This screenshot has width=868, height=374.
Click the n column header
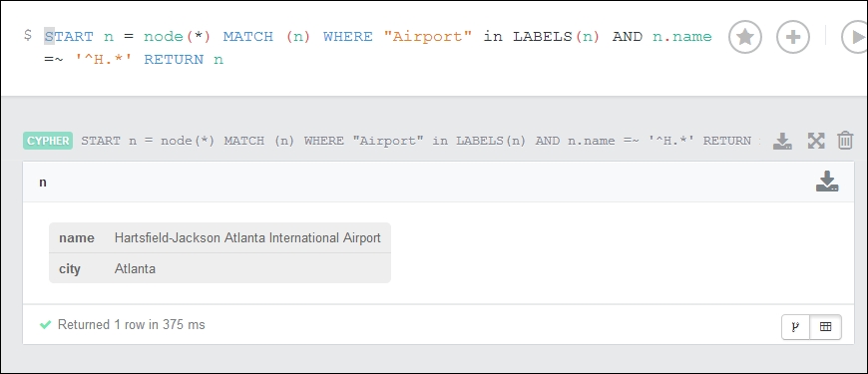43,183
